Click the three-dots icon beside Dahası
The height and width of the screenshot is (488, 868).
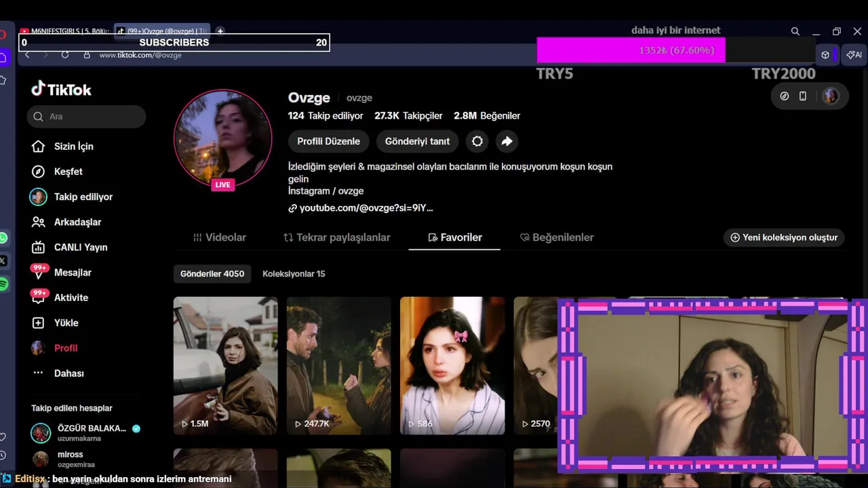(x=39, y=373)
